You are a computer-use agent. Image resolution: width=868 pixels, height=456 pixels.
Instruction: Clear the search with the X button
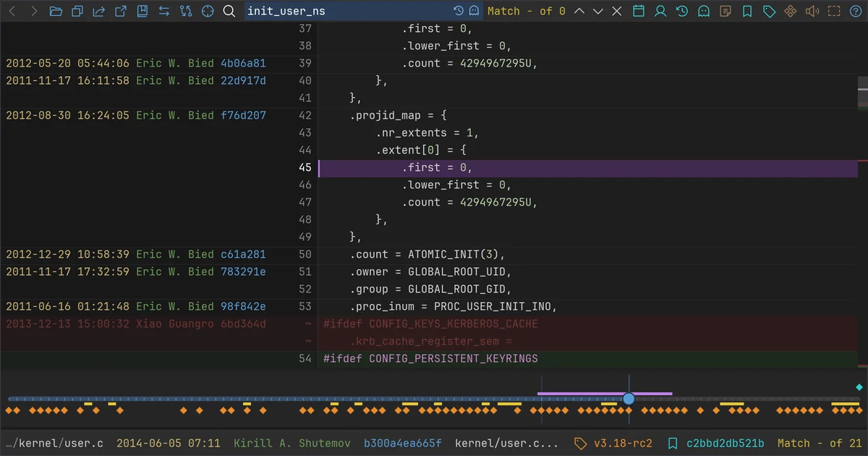[x=617, y=11]
